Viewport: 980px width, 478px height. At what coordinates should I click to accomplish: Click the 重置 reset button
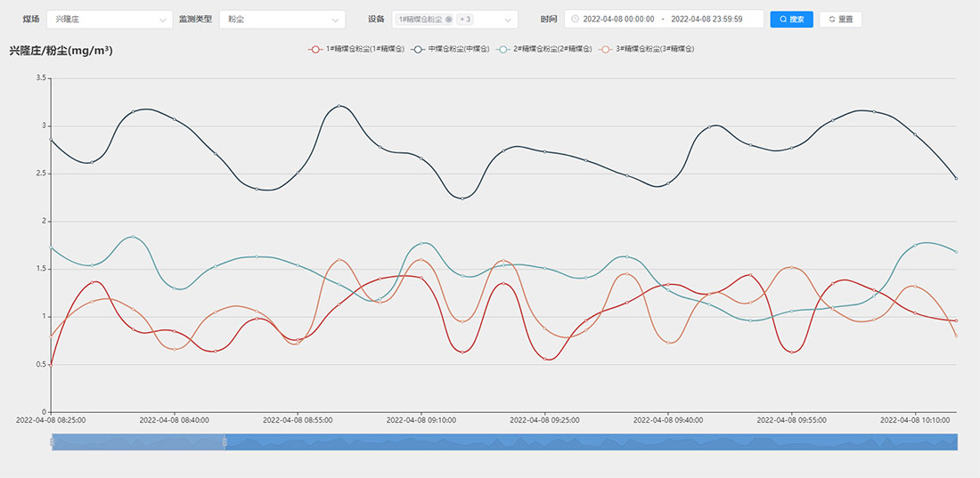pyautogui.click(x=840, y=19)
